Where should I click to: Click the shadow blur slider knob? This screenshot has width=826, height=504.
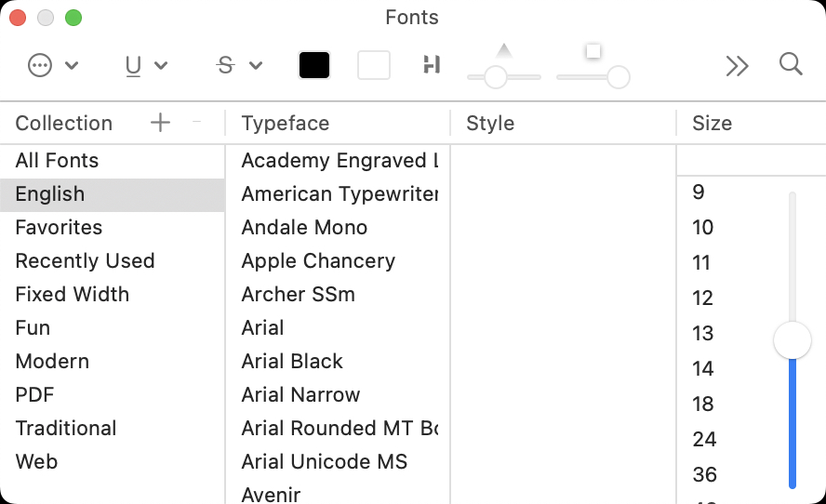click(x=619, y=77)
